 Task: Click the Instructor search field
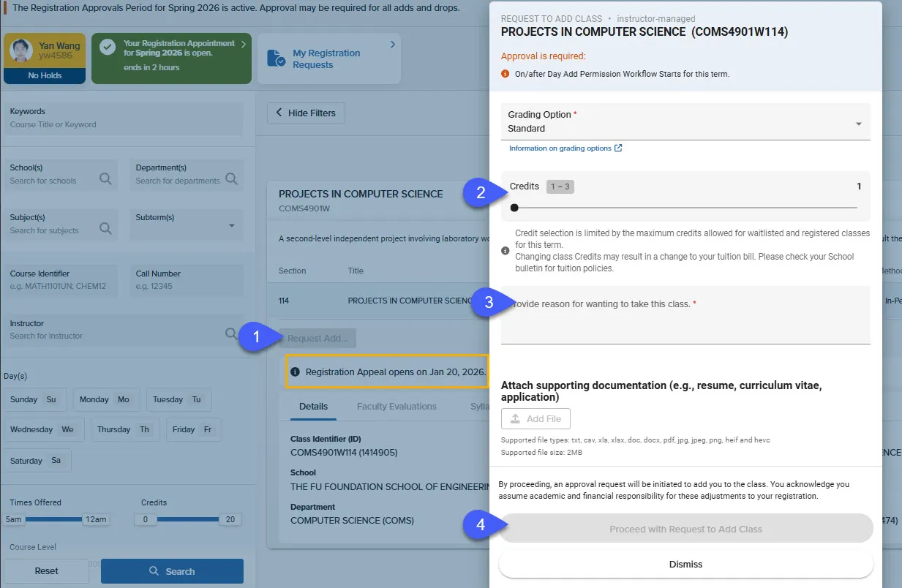pyautogui.click(x=124, y=330)
